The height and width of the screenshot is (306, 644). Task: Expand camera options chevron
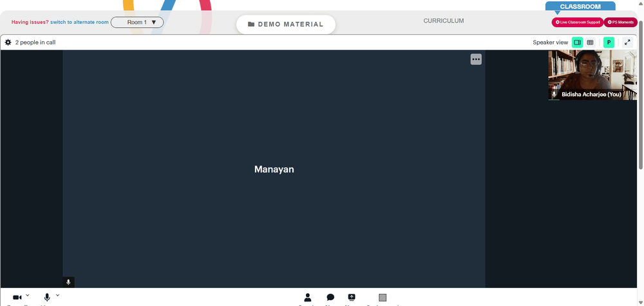[28, 295]
